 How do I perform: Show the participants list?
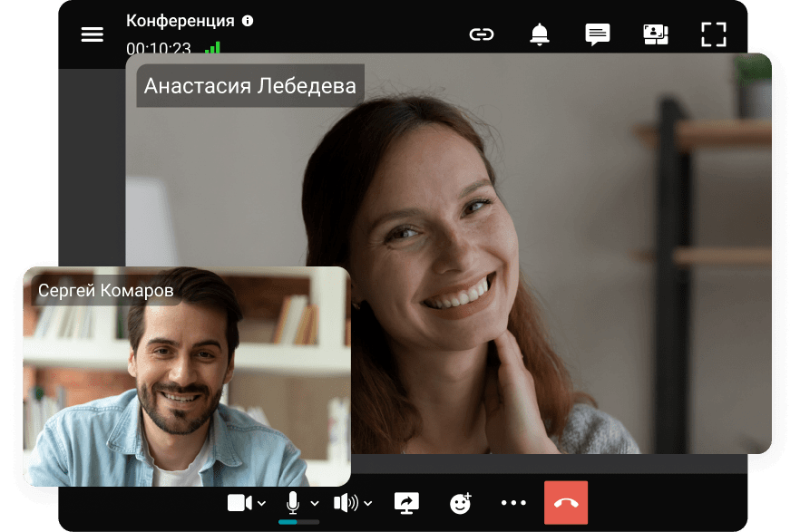click(655, 34)
